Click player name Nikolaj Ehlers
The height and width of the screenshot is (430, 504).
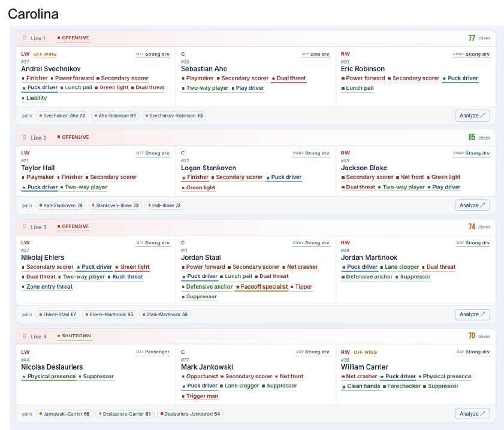tap(43, 258)
